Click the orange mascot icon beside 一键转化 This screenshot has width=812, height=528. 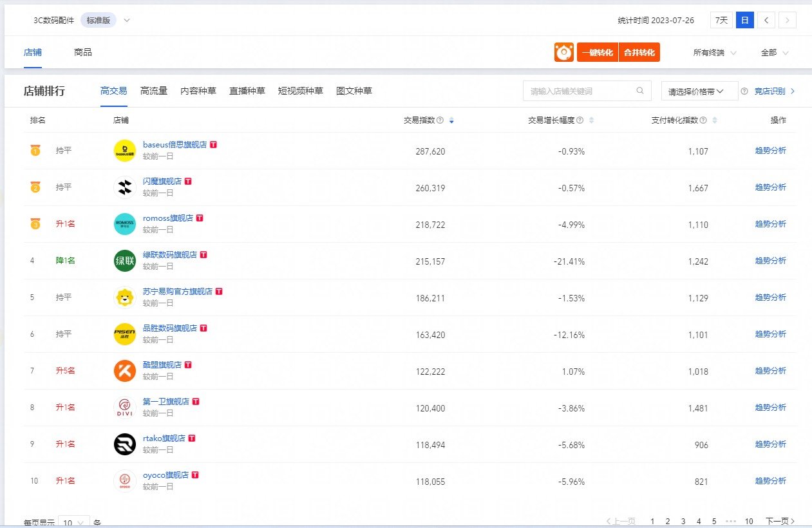(563, 52)
